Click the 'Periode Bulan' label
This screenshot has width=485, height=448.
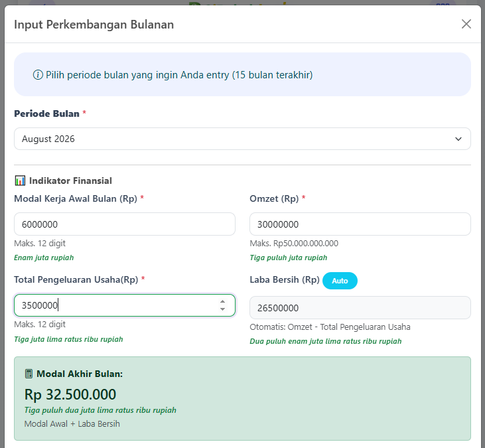(46, 113)
